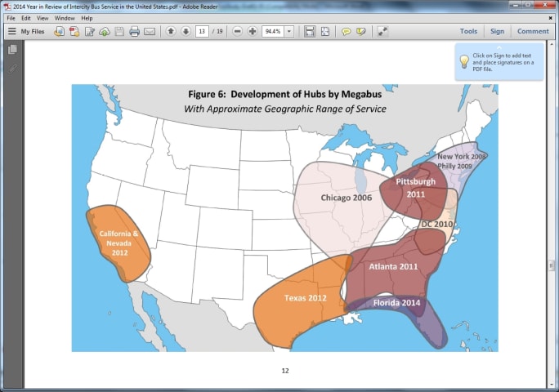Click the save file icon
Image resolution: width=559 pixels, height=392 pixels.
119,32
